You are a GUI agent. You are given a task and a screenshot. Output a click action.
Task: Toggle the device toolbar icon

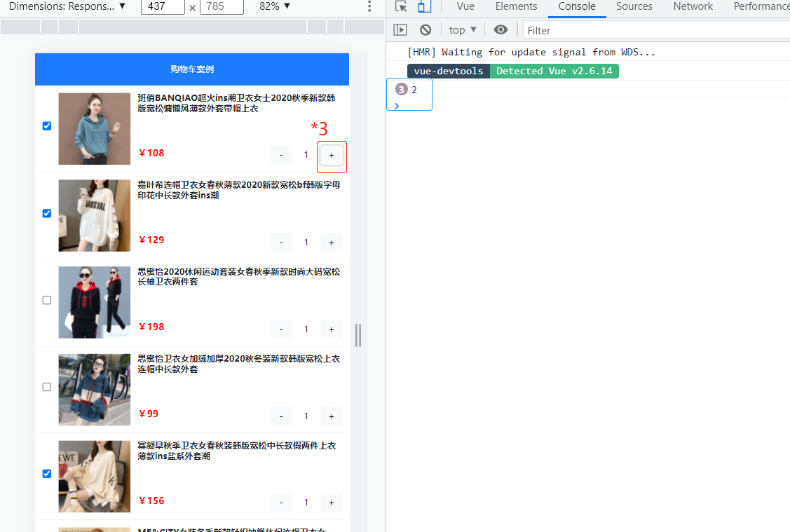point(424,6)
